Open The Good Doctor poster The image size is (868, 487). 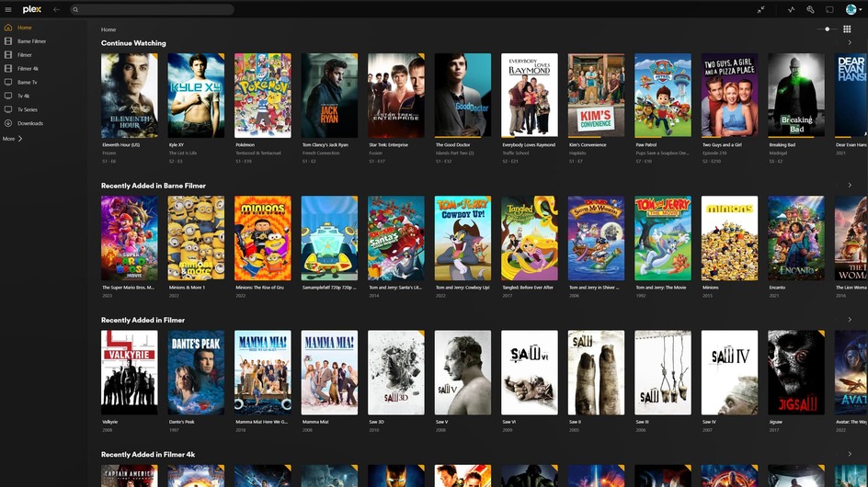(x=463, y=96)
